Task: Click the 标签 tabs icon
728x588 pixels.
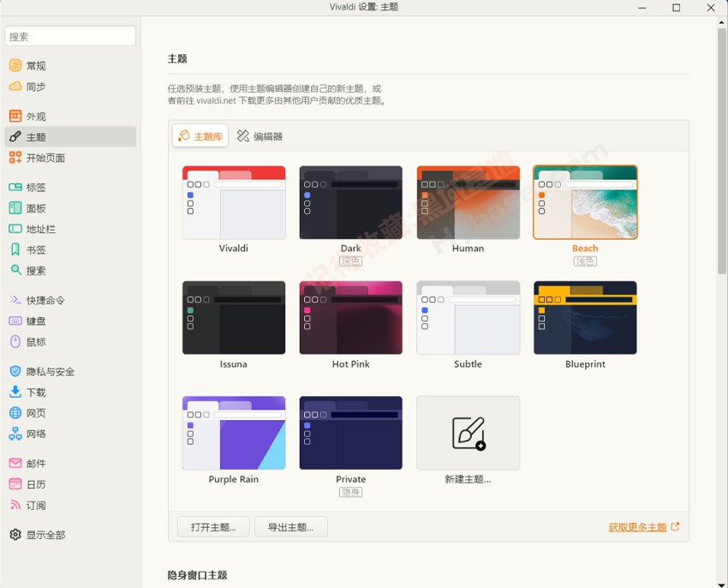Action: click(15, 188)
